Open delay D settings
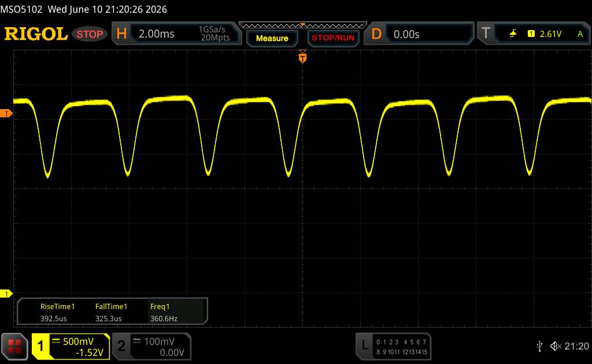The height and width of the screenshot is (364, 592). (x=376, y=34)
